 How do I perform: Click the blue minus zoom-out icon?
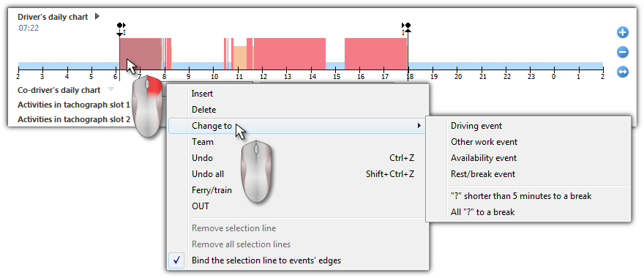623,52
